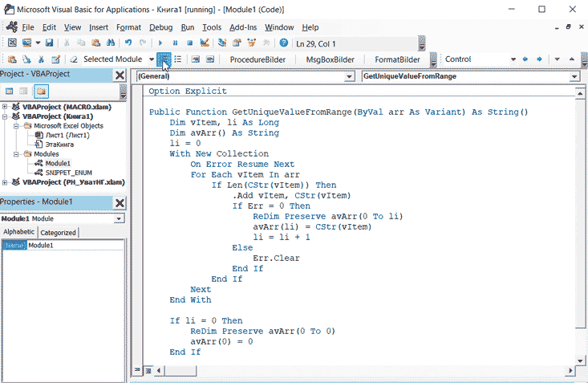Select Module1 in project tree
The image size is (588, 383).
[x=58, y=163]
